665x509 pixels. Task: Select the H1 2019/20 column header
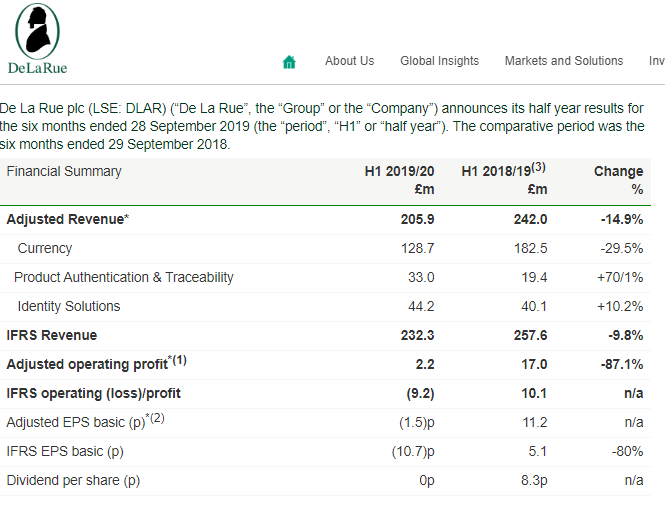tap(400, 180)
